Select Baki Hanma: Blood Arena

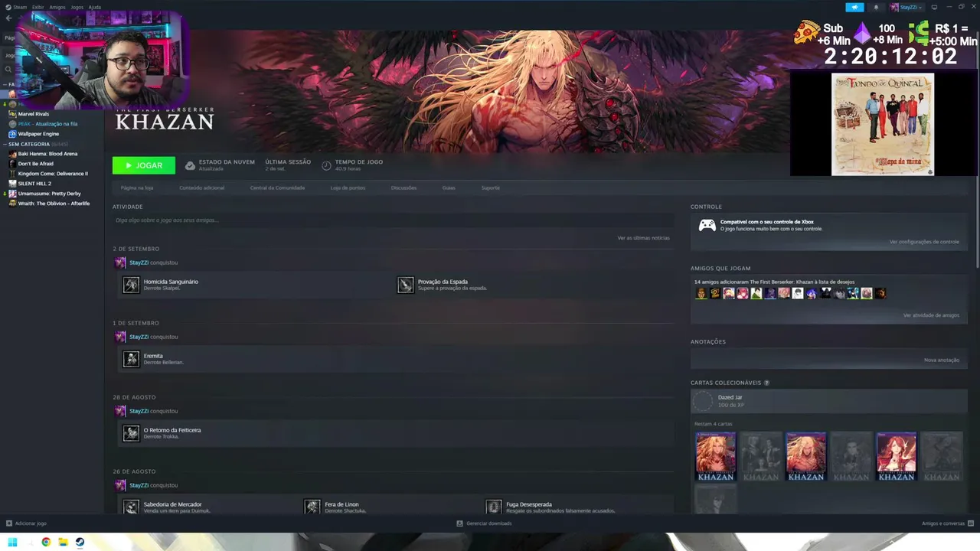click(47, 154)
